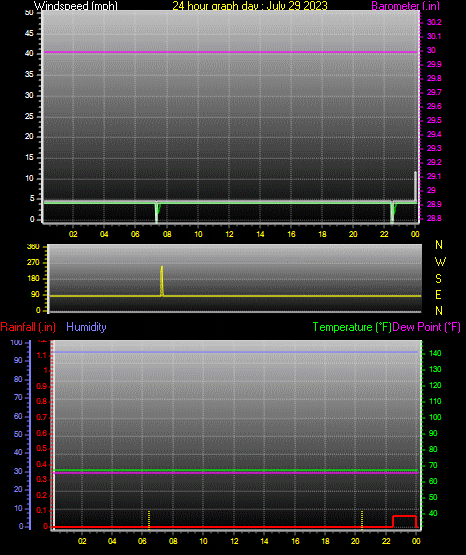This screenshot has height=555, width=466.
Task: Click the 24 hour graph day title
Action: click(x=250, y=6)
